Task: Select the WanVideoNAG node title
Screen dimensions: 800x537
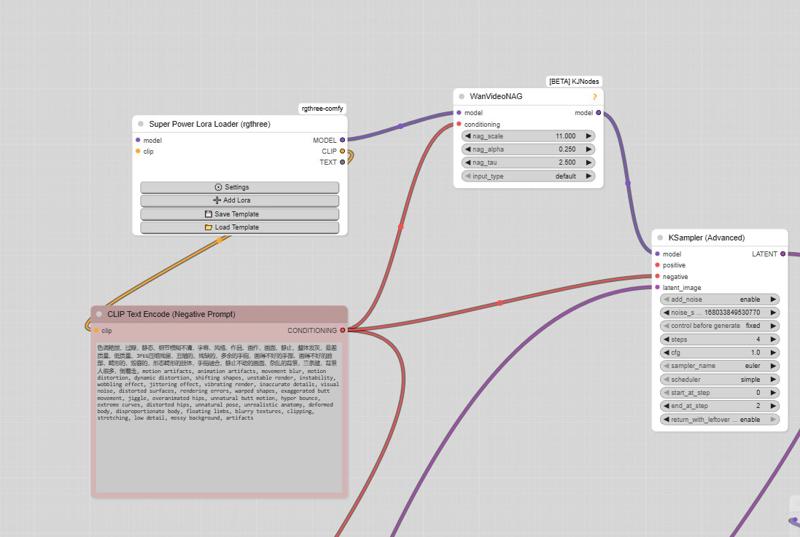Action: (496, 96)
